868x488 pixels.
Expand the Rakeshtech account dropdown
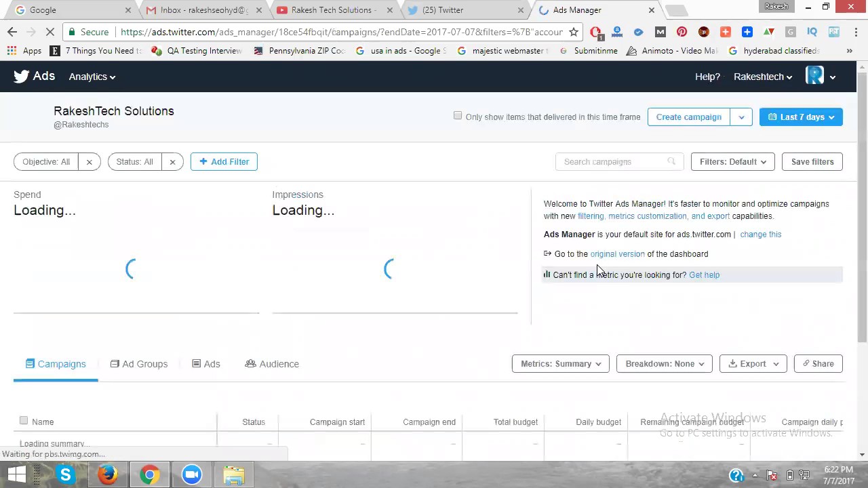763,77
